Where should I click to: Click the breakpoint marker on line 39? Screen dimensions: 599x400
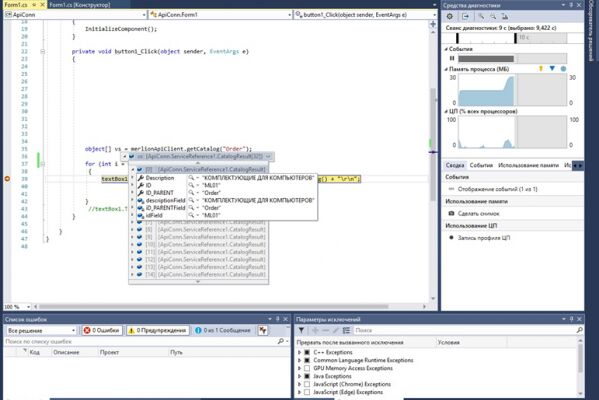click(x=7, y=178)
